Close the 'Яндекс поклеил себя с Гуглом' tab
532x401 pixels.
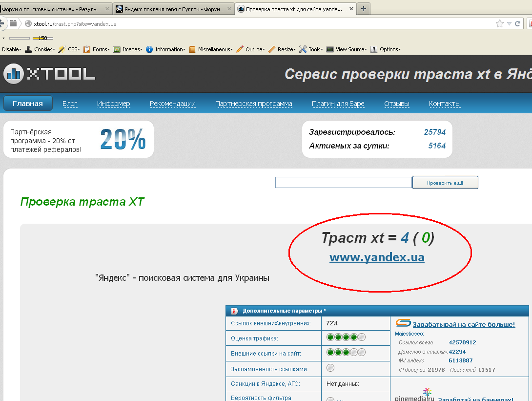(229, 9)
